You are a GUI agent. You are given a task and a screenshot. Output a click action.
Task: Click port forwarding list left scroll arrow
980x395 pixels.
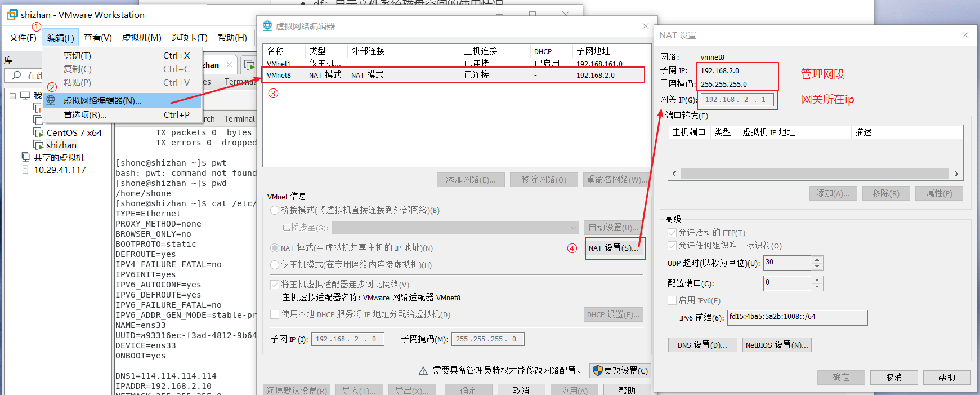[x=674, y=174]
